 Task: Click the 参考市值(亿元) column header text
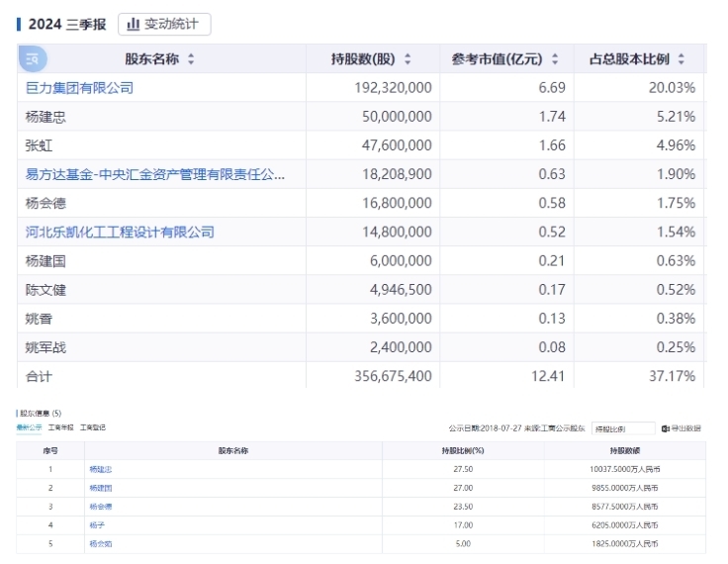point(497,59)
